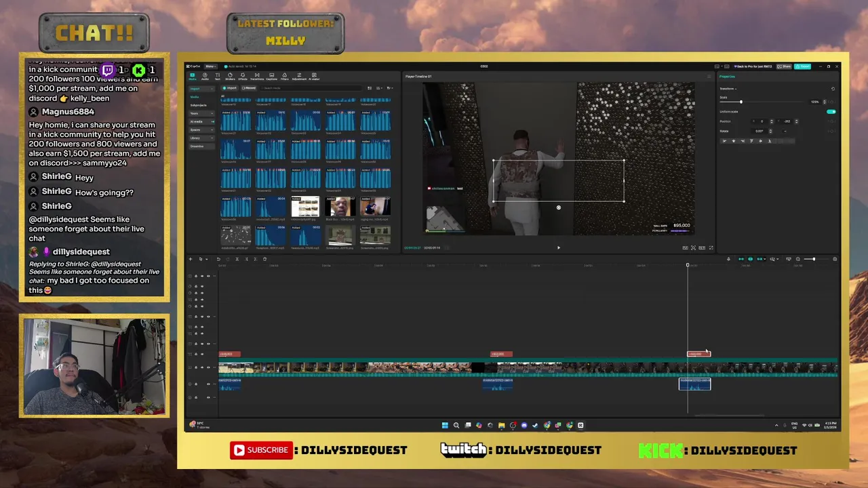Click the align-top icon in Properties

coord(751,141)
